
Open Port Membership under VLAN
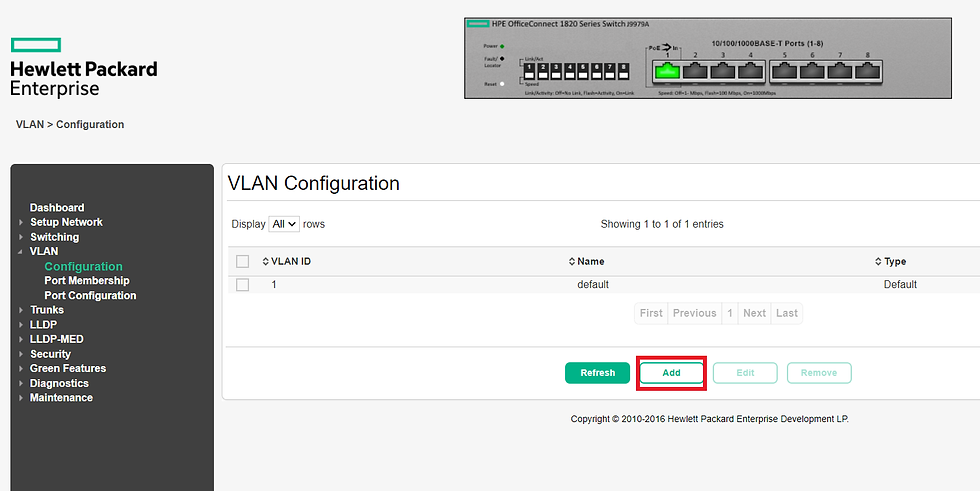87,280
